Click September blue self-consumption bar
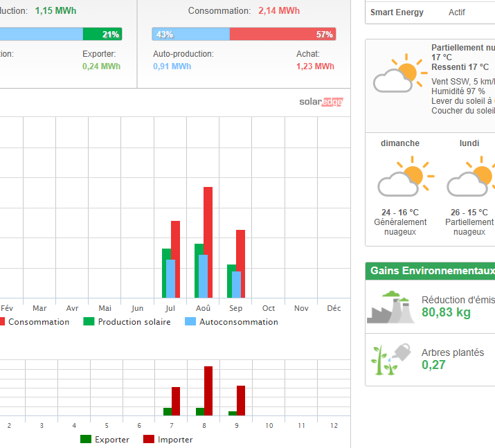 click(x=237, y=285)
